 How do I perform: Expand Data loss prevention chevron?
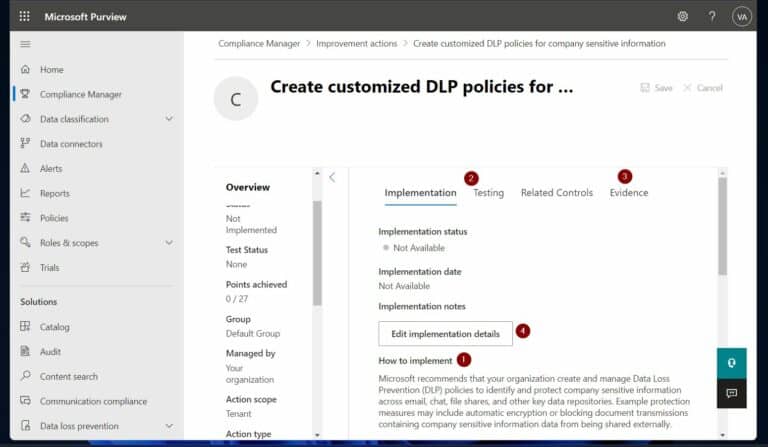pyautogui.click(x=169, y=426)
